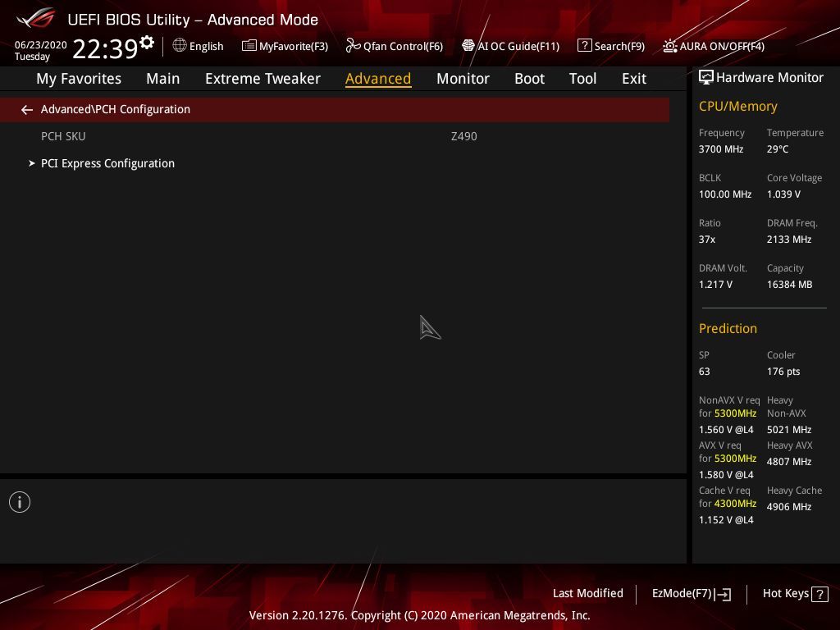Switch to My Favorites tab
The width and height of the screenshot is (840, 630).
[79, 79]
